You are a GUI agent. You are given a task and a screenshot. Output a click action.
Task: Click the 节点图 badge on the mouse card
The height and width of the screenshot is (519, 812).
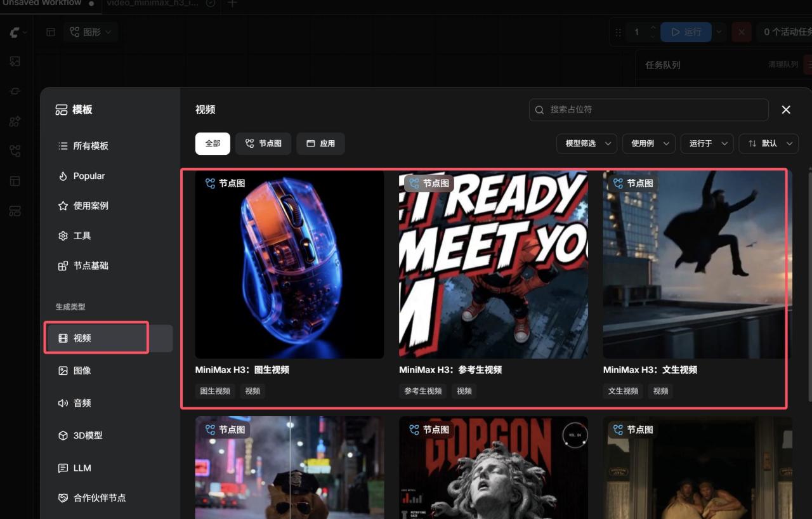(x=225, y=183)
